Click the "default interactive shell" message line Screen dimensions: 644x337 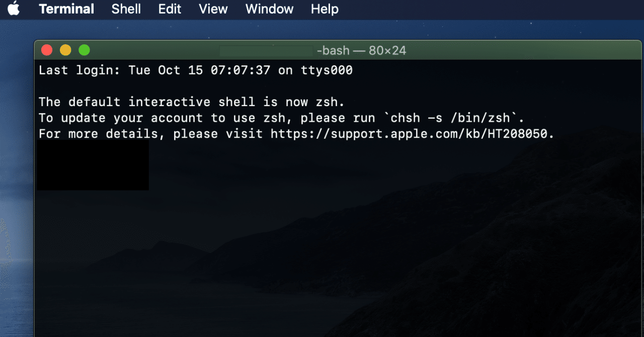tap(191, 102)
